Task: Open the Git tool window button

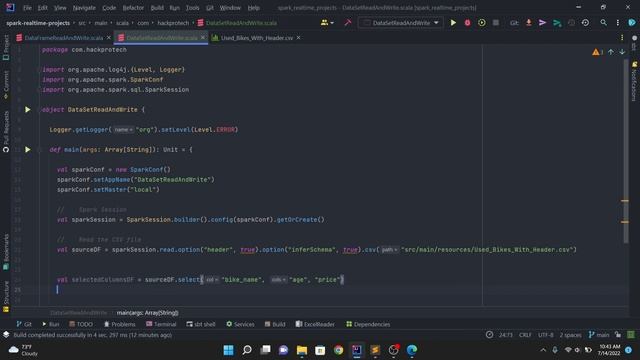Action: click(24, 324)
